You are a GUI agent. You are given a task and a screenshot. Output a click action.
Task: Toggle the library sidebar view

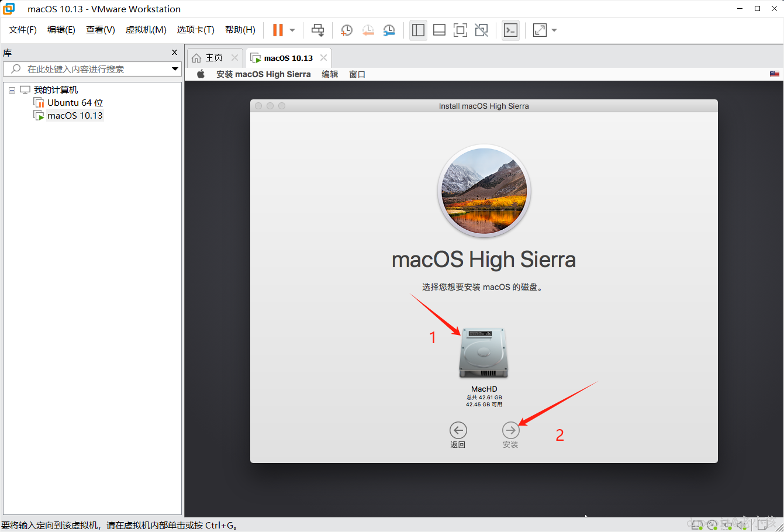pos(418,30)
